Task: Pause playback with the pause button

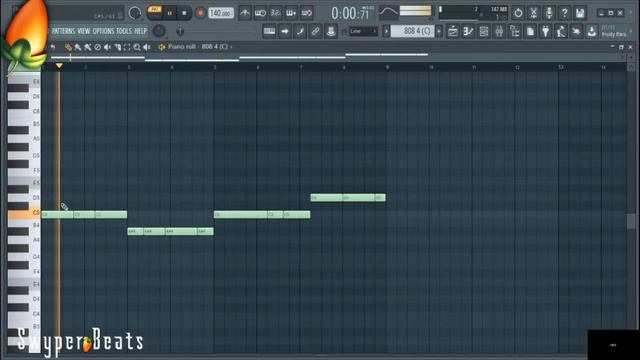Action: point(169,13)
